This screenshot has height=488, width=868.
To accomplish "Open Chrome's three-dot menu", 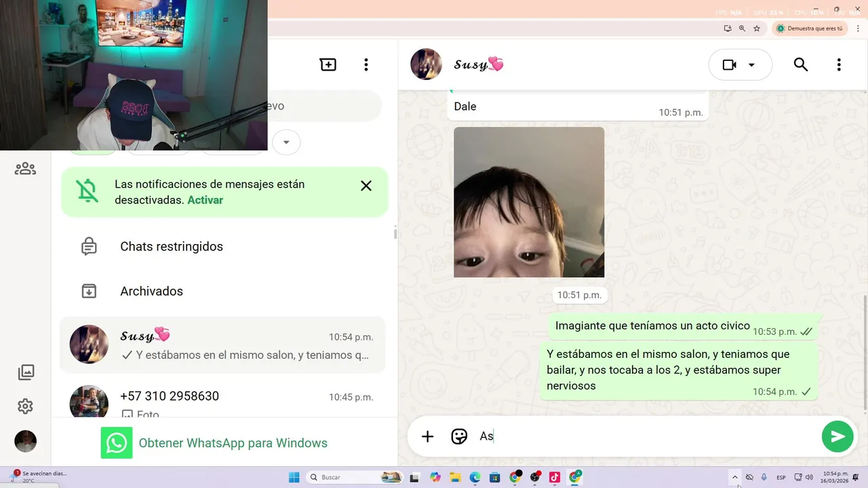I will [858, 28].
